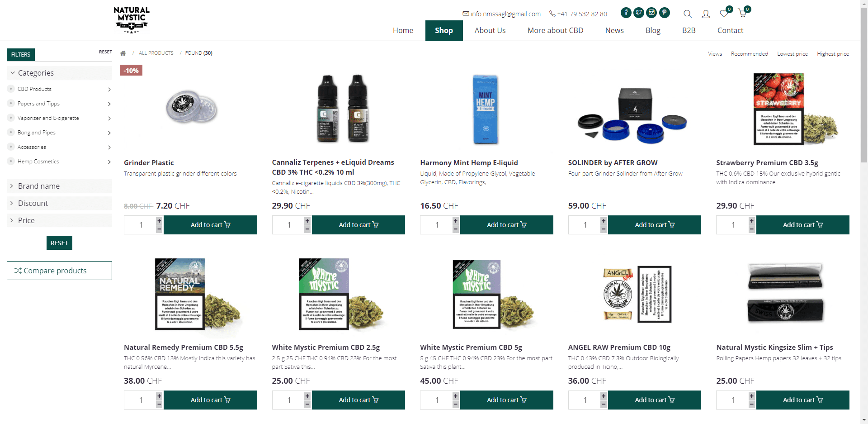Expand the Price filter section
This screenshot has height=424, width=868.
[x=59, y=220]
